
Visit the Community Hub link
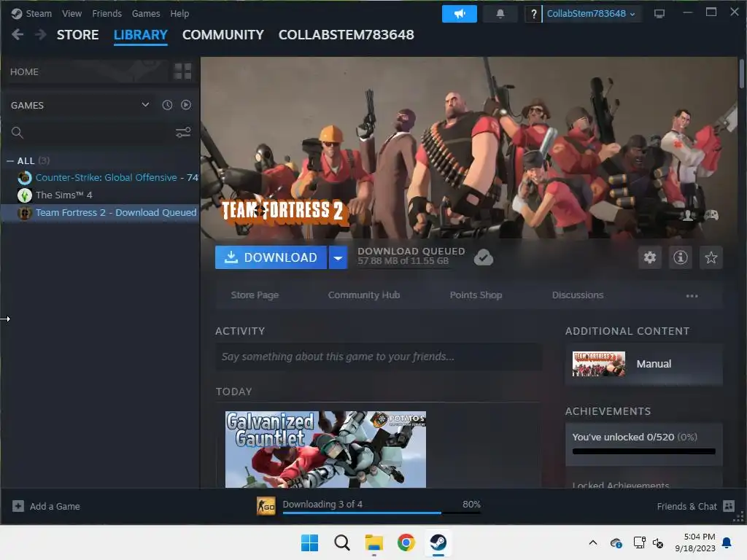pos(364,295)
